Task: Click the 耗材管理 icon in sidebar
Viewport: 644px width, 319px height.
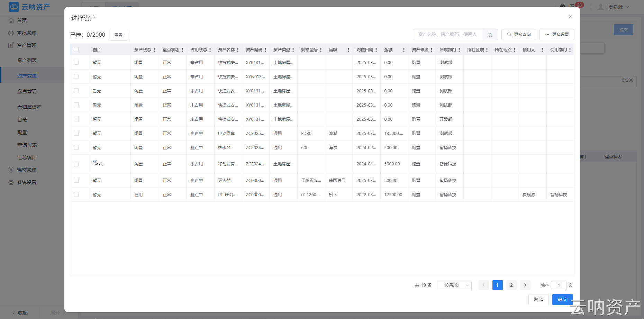Action: 11,170
